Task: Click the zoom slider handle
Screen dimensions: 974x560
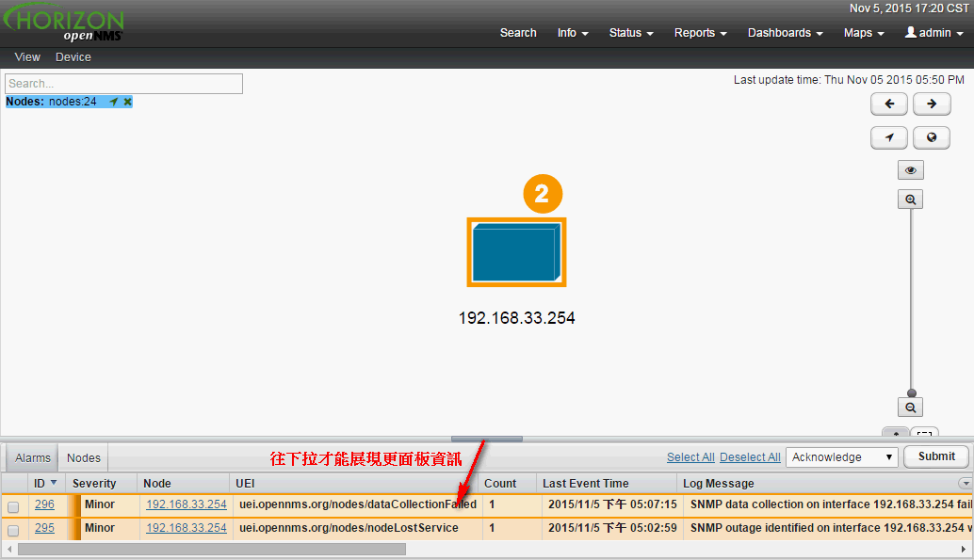Action: coord(911,393)
